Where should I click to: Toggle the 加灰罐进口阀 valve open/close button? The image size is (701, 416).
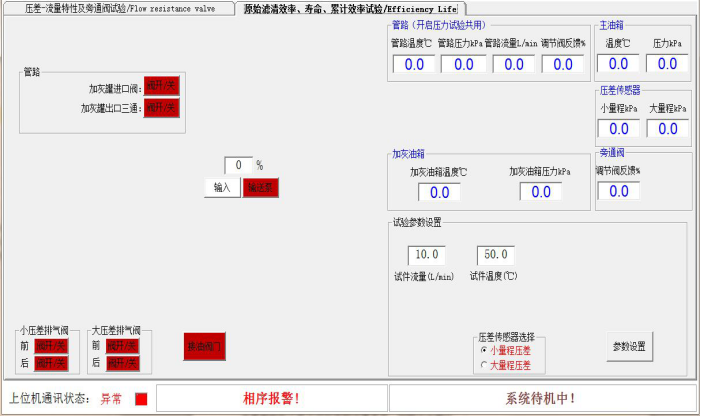(x=161, y=86)
